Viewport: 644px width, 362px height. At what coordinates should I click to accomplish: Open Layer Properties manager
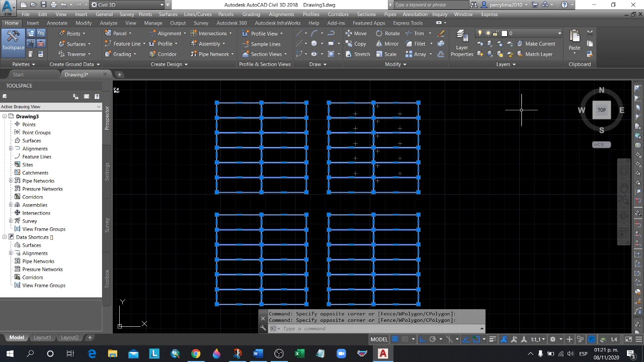pos(462,43)
